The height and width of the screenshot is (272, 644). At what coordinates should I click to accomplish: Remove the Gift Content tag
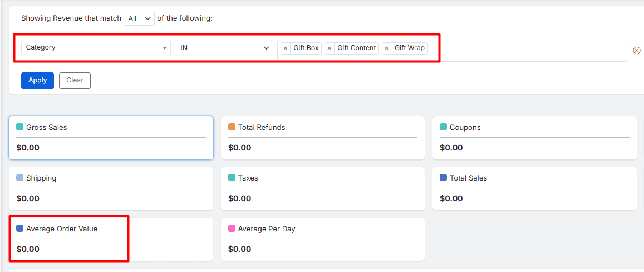[330, 48]
